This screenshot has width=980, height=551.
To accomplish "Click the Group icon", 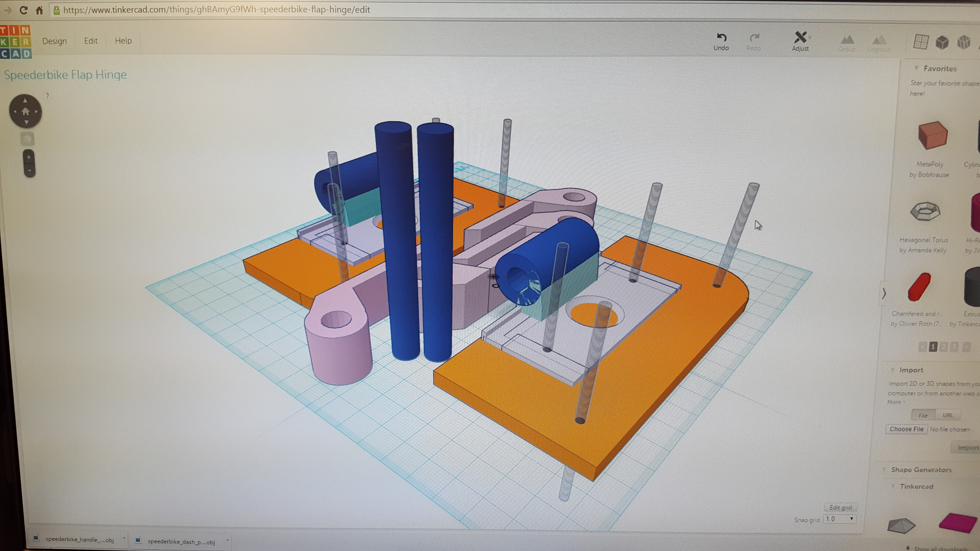I will click(x=847, y=43).
